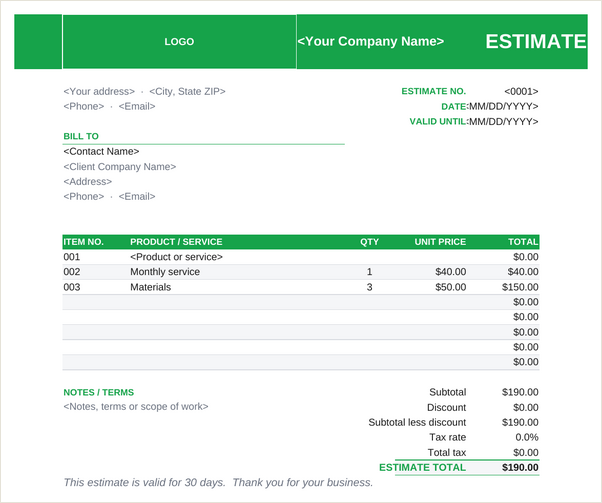Select the <Your Company Name> header text
This screenshot has width=602, height=503.
pyautogui.click(x=370, y=41)
